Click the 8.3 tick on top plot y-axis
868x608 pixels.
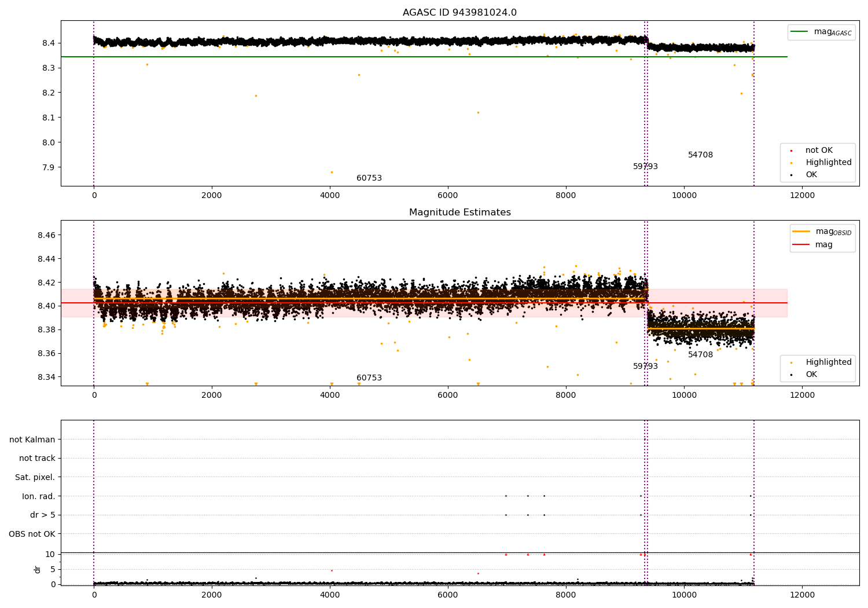coord(47,68)
